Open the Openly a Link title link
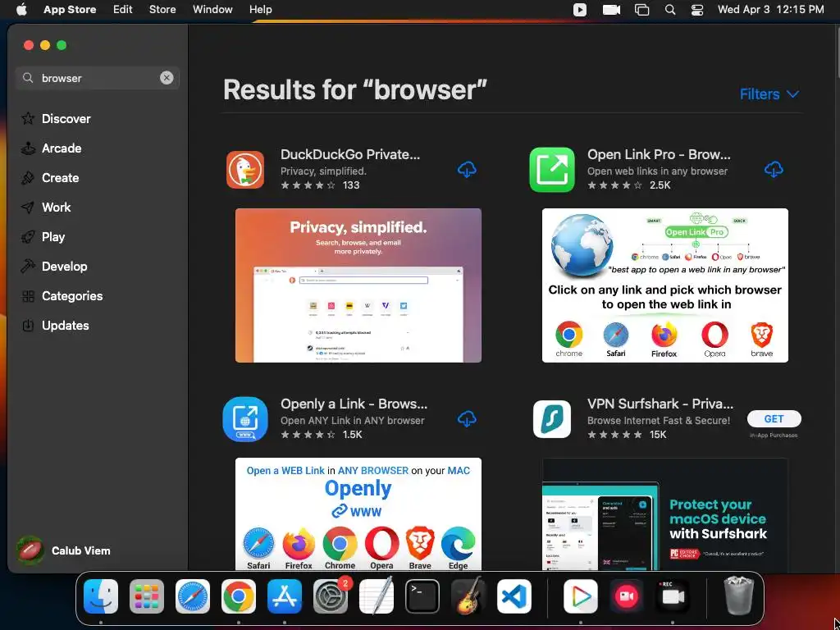Image resolution: width=840 pixels, height=630 pixels. [354, 404]
